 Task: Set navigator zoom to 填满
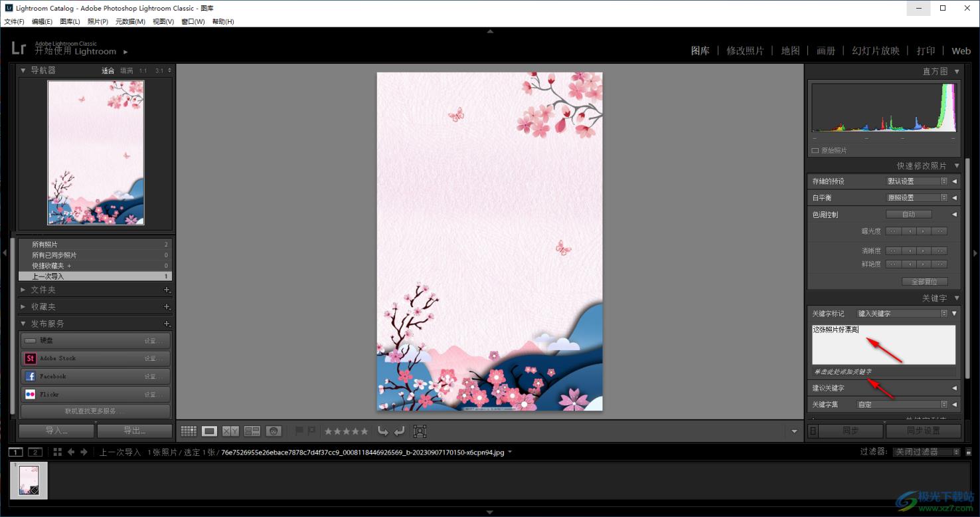click(126, 70)
